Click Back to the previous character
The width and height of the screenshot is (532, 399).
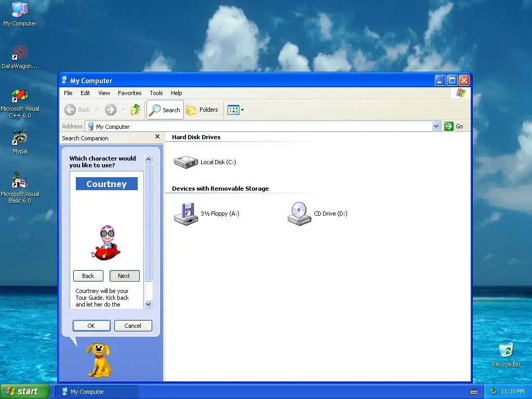[88, 276]
